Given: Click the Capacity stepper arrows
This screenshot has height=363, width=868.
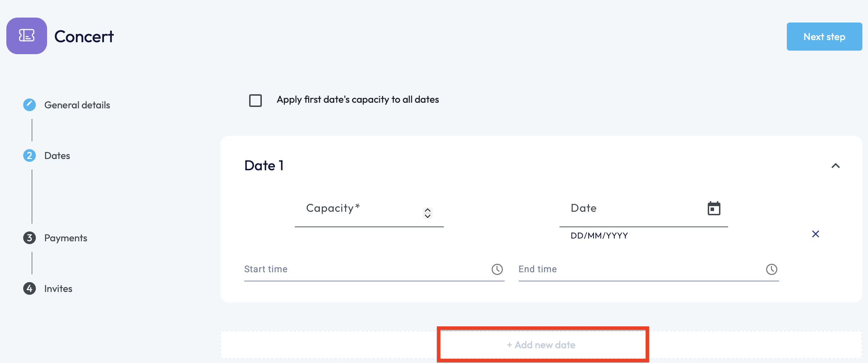Looking at the screenshot, I should pos(427,213).
